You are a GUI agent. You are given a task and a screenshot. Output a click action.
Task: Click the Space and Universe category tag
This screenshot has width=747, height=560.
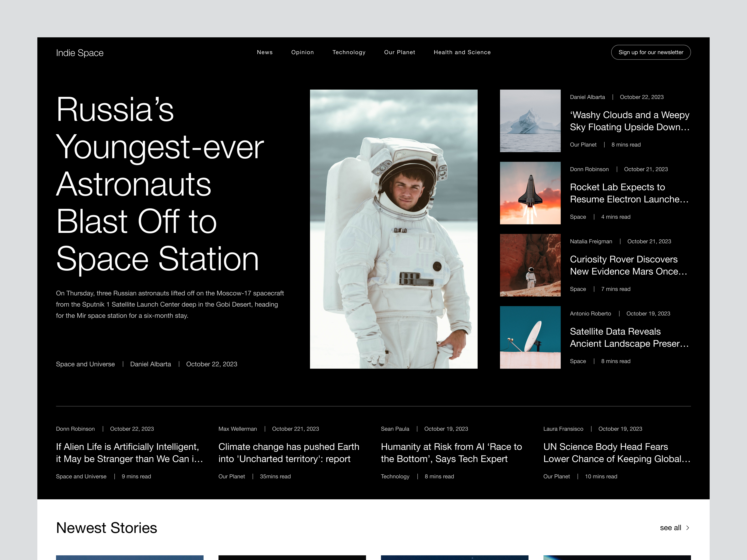coord(85,364)
